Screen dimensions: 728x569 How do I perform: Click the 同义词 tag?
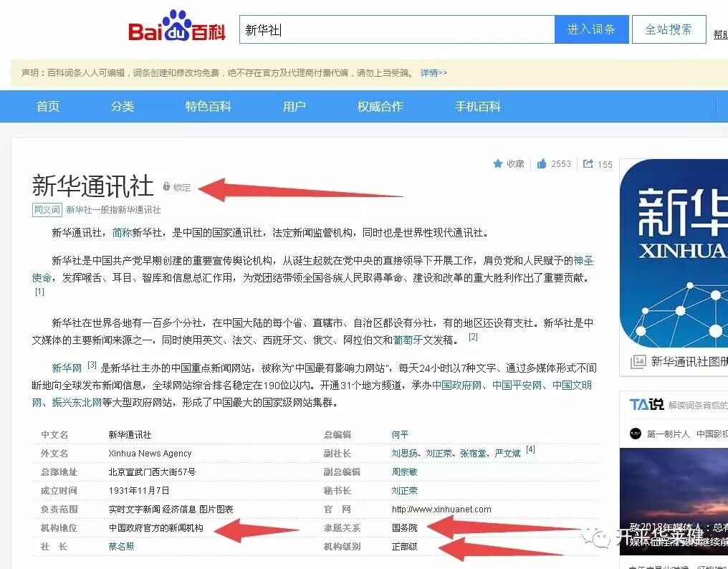tap(47, 210)
